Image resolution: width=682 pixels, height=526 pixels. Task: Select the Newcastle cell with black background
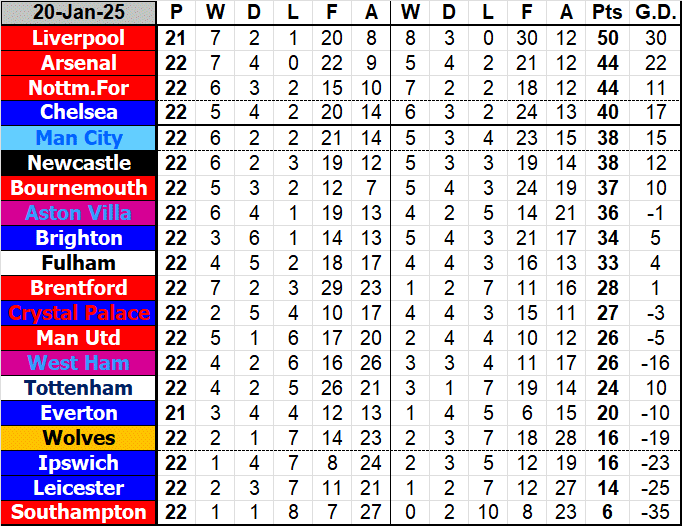(79, 163)
